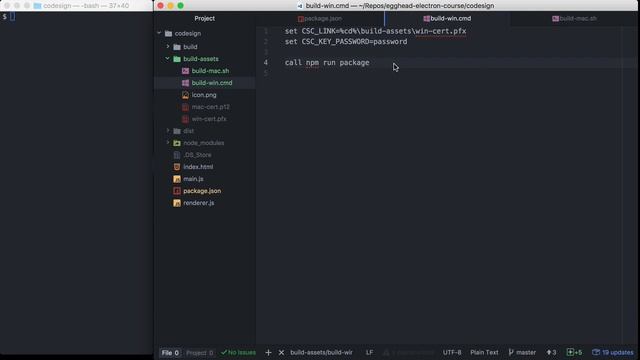Place cursor on line 1 CSC_LINK text
This screenshot has width=640, height=360.
click(376, 31)
